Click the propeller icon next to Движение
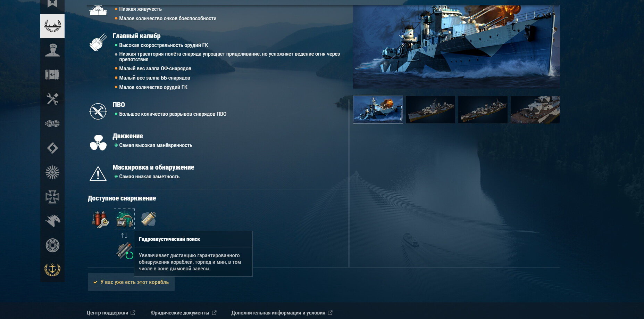This screenshot has width=644, height=319. point(98,142)
